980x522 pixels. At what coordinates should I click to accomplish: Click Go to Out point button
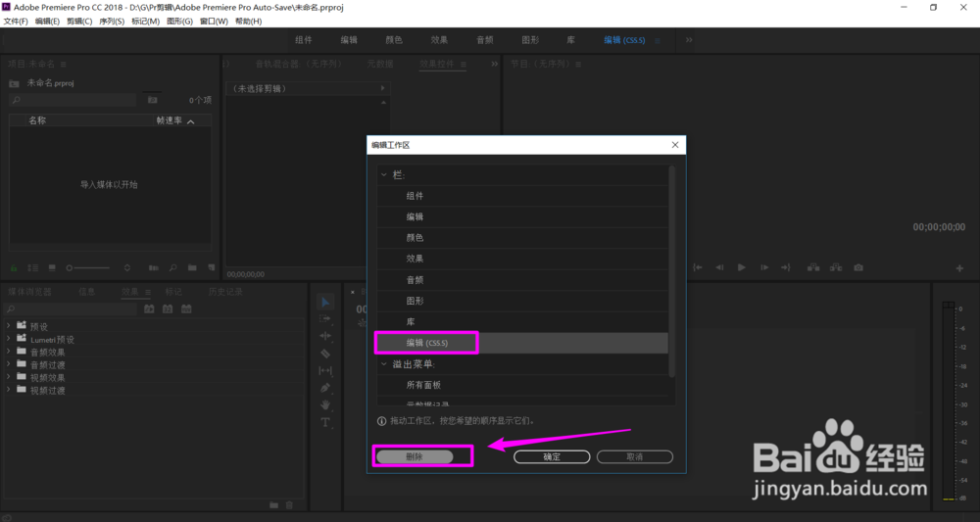[x=786, y=267]
